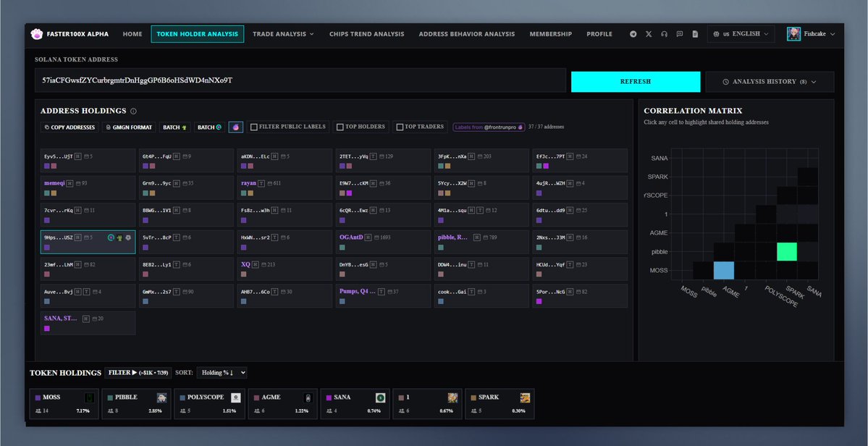
Task: Click the green cell in correlation matrix
Action: [x=786, y=251]
